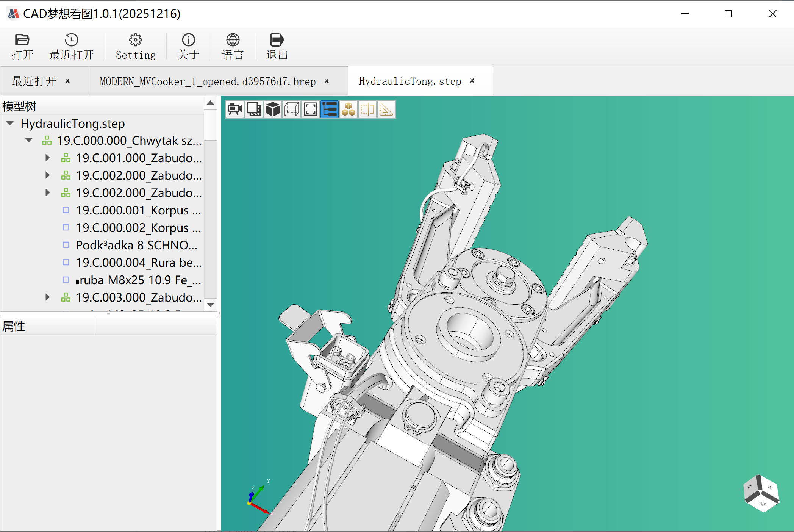Expand the 19.C.001.000_Zabudo assembly node
Image resolution: width=794 pixels, height=532 pixels.
tap(47, 158)
